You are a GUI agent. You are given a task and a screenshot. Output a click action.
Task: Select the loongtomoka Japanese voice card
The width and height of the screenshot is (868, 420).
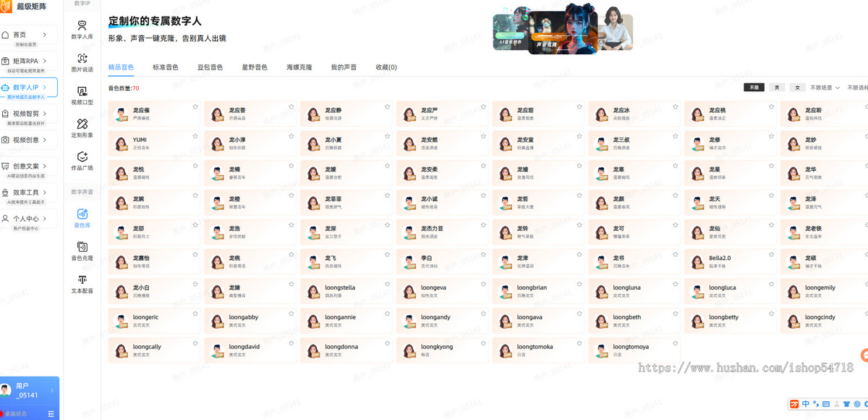pyautogui.click(x=538, y=351)
